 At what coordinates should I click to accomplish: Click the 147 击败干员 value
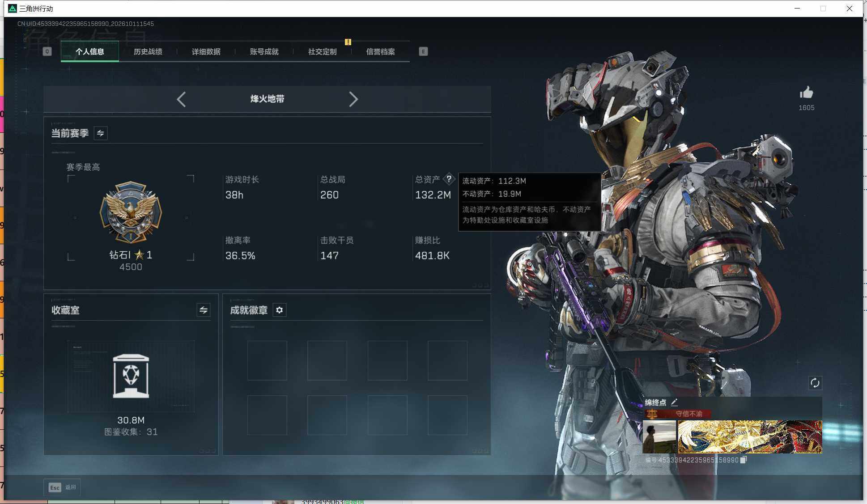click(x=329, y=256)
